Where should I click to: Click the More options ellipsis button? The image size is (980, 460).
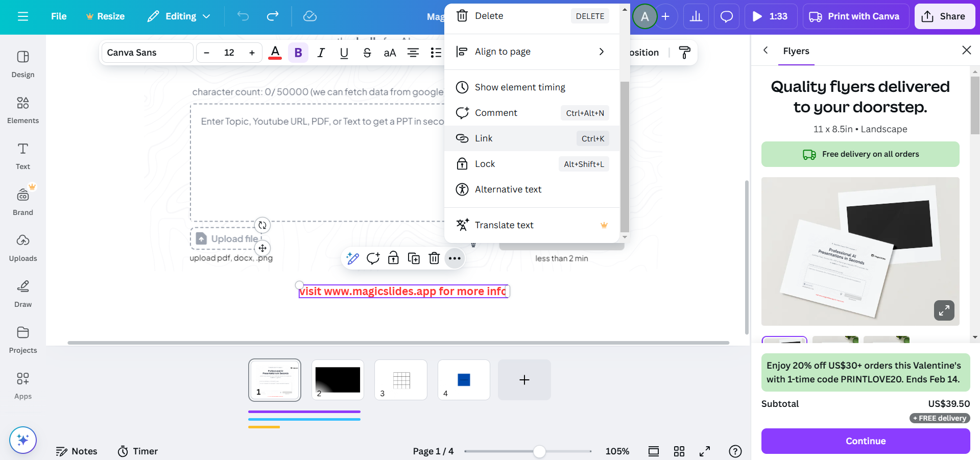455,258
